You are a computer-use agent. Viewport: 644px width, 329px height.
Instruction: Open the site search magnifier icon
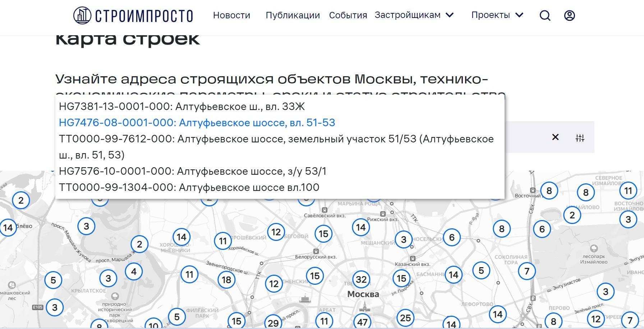click(545, 15)
